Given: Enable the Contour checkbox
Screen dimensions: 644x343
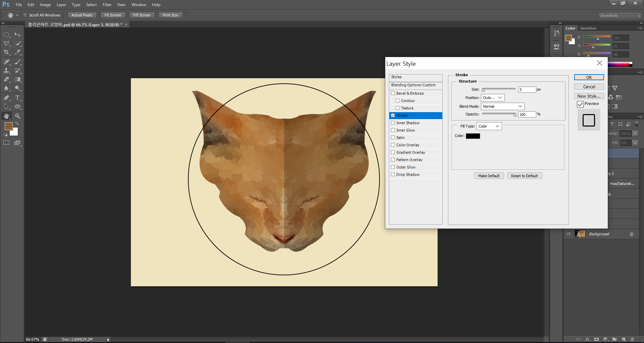Looking at the screenshot, I should (397, 101).
